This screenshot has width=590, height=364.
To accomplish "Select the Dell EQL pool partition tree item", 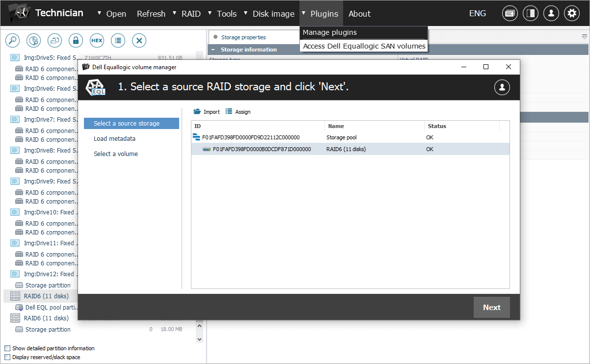I will click(51, 308).
